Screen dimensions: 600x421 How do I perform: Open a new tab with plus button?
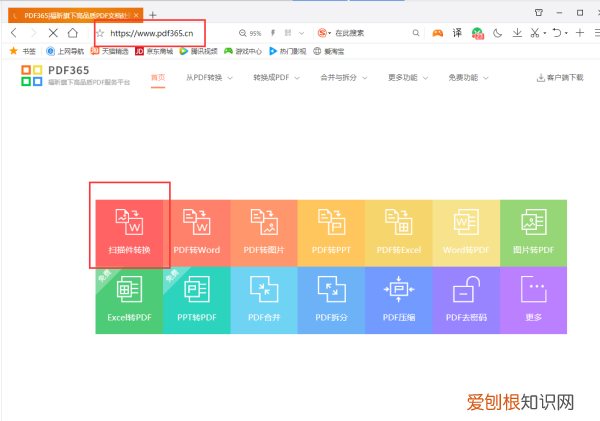click(153, 15)
